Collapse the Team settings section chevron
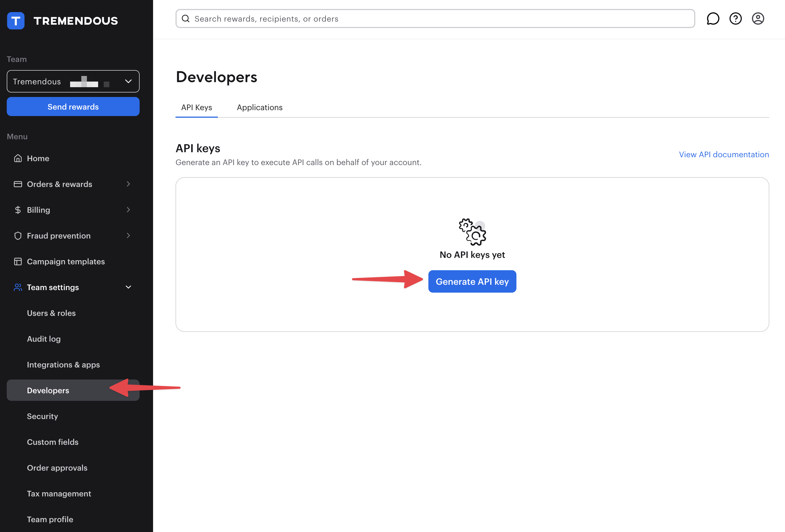The width and height of the screenshot is (785, 532). 128,287
